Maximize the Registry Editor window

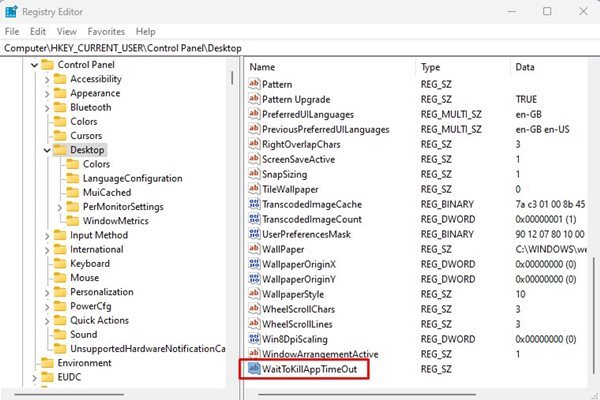coord(547,11)
